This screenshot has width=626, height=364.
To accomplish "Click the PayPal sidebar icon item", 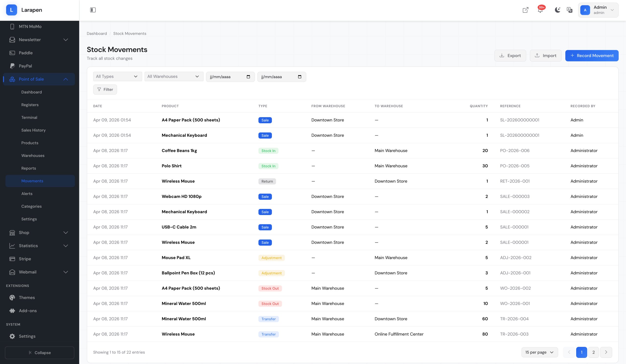I will [x=25, y=66].
